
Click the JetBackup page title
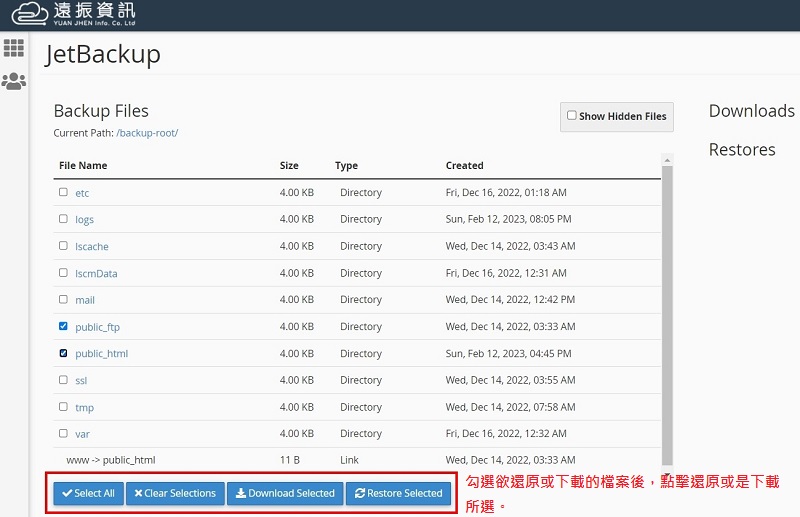pyautogui.click(x=103, y=54)
